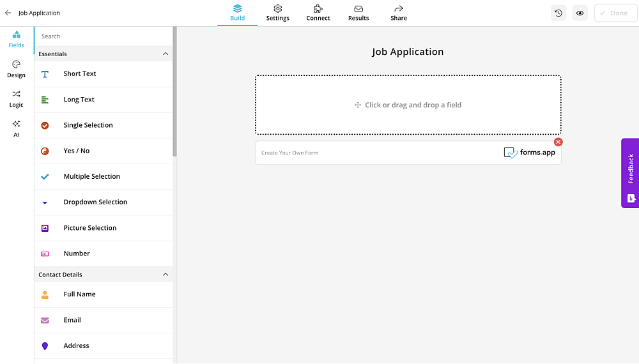
Task: Click Create Your Own Form text
Action: point(289,153)
